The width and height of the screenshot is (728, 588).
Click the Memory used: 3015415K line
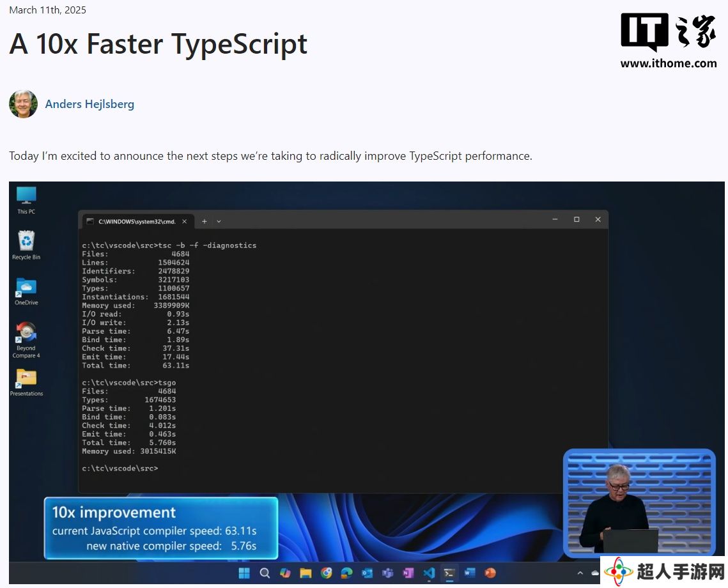pyautogui.click(x=129, y=451)
